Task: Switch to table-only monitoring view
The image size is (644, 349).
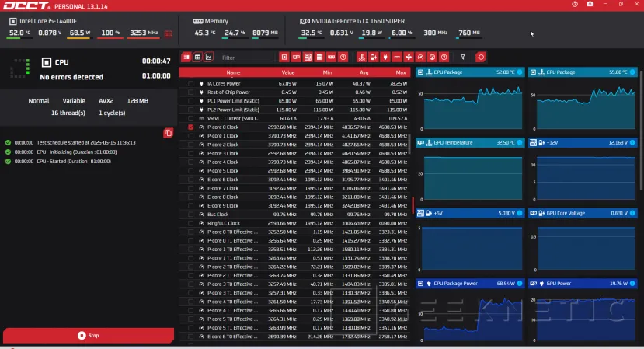Action: (x=197, y=58)
